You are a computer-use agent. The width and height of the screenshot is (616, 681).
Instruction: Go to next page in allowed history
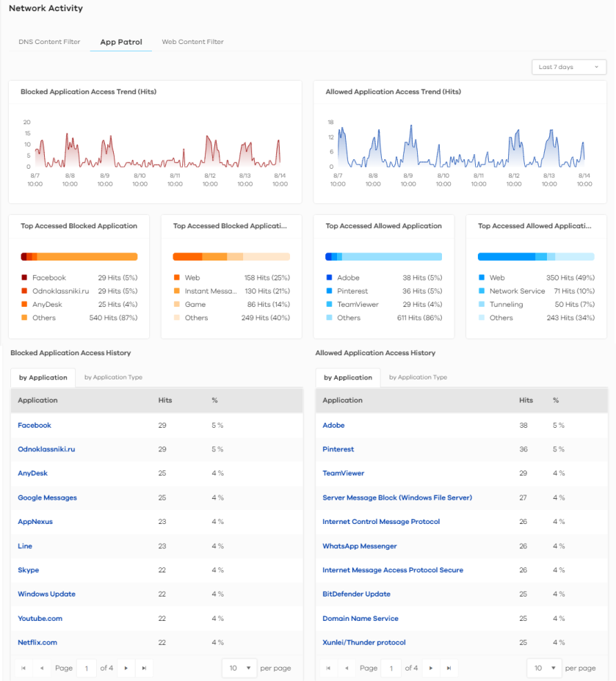[431, 668]
